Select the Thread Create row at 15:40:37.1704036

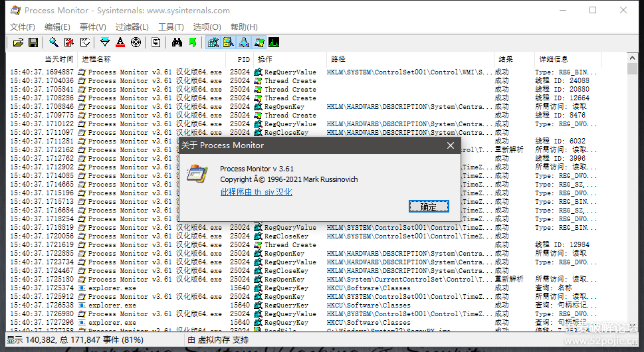[304, 81]
